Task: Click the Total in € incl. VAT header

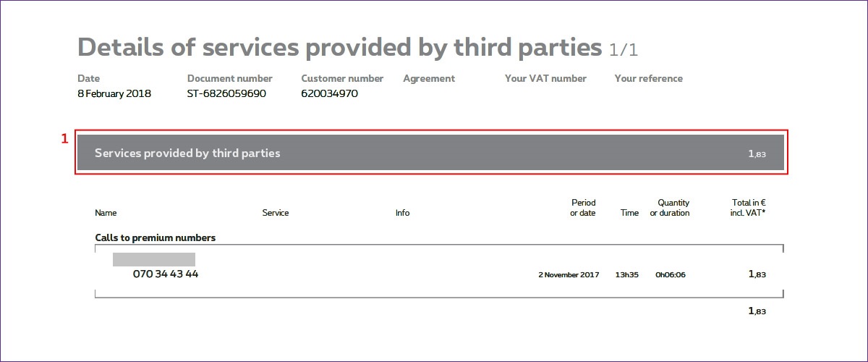Action: (748, 208)
